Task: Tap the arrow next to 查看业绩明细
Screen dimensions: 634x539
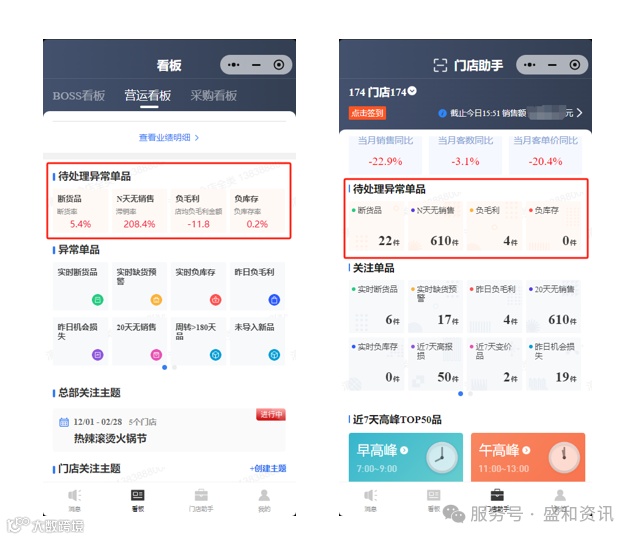Action: tap(197, 138)
